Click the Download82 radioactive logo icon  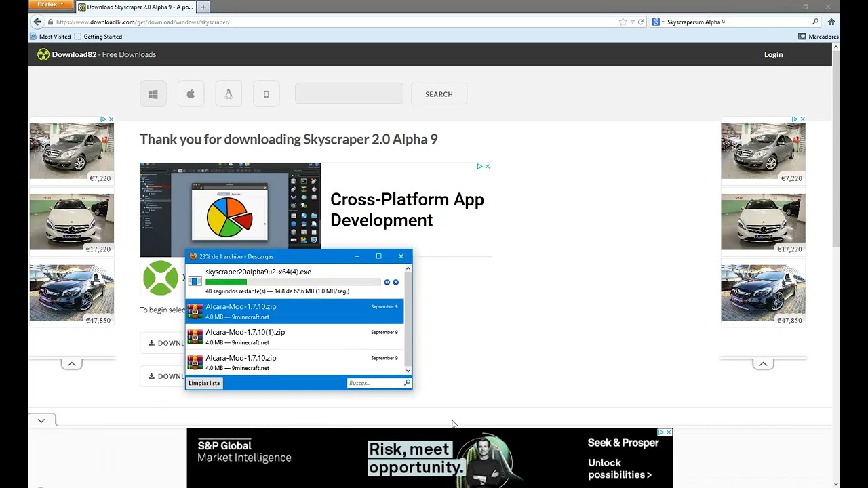tap(43, 54)
